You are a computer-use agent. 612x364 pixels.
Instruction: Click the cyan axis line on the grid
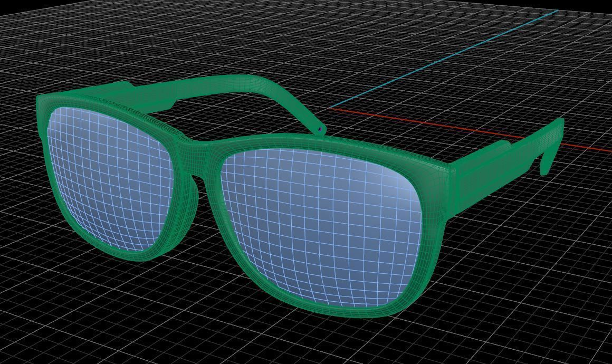pyautogui.click(x=445, y=59)
